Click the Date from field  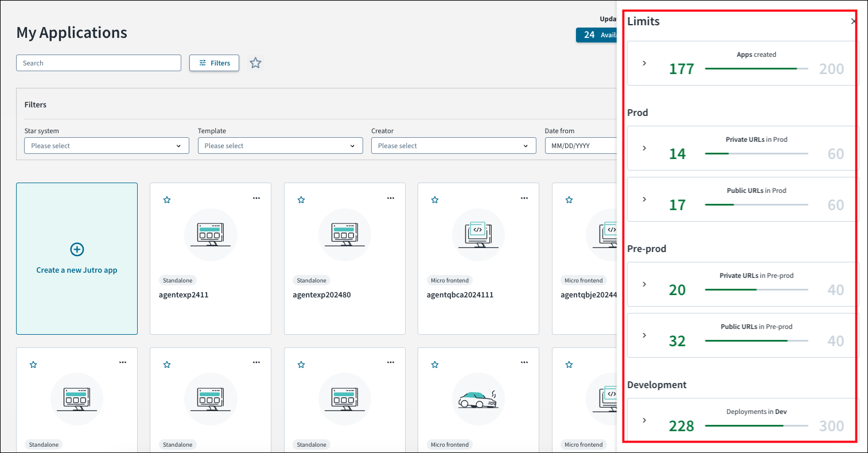pyautogui.click(x=581, y=146)
